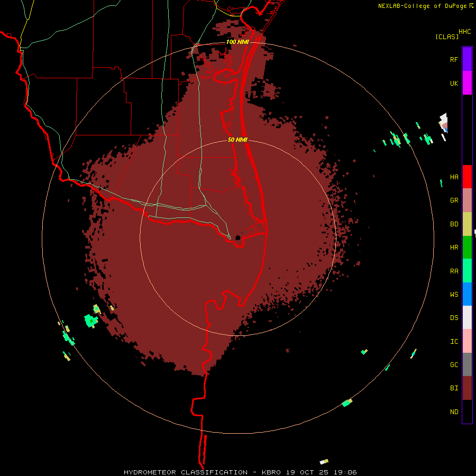Select the GR pink legend swatch
476x476 pixels.
pyautogui.click(x=467, y=200)
